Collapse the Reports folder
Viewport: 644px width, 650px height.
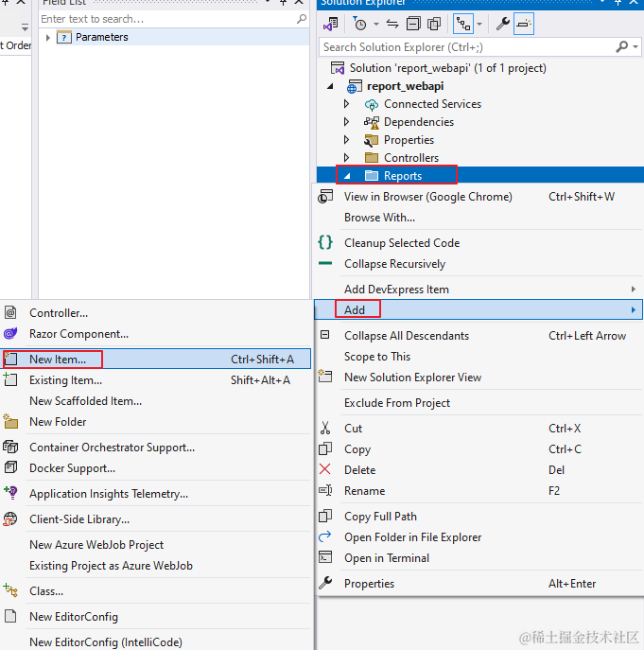click(347, 176)
